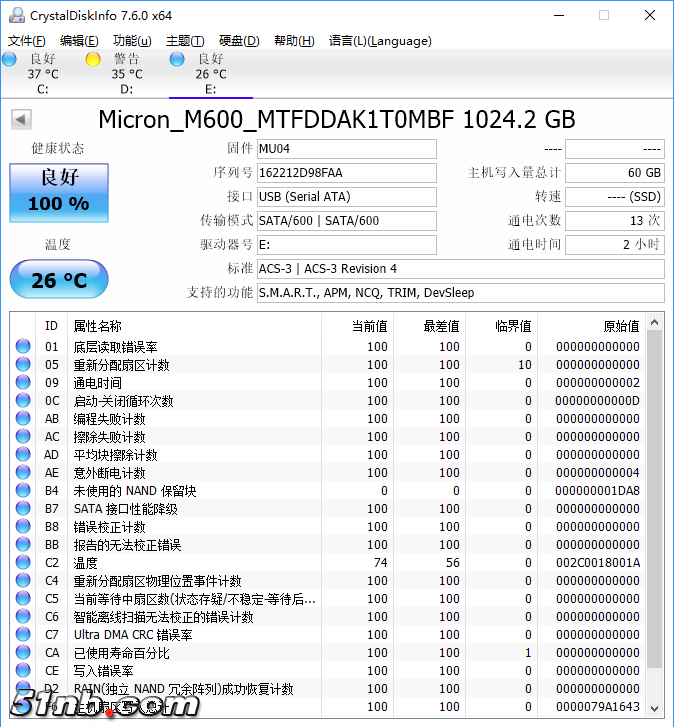Click status orb for temperature attribute C2

point(23,563)
